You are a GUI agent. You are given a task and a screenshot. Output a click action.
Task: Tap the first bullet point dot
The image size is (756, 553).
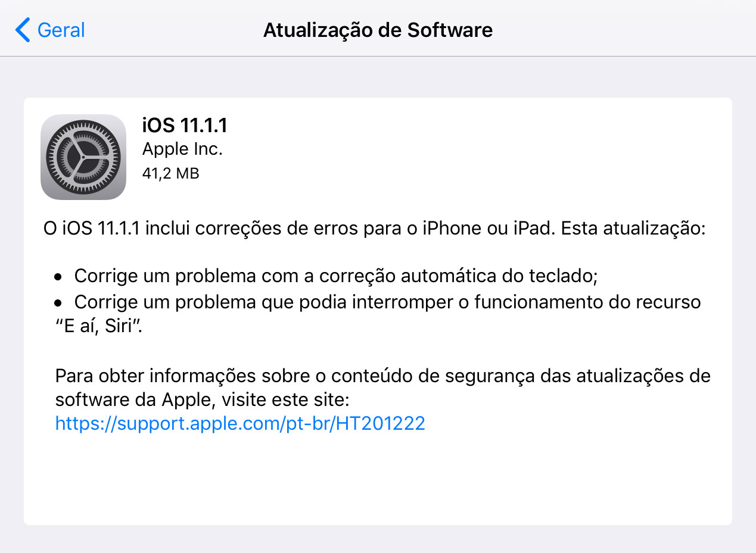point(58,277)
